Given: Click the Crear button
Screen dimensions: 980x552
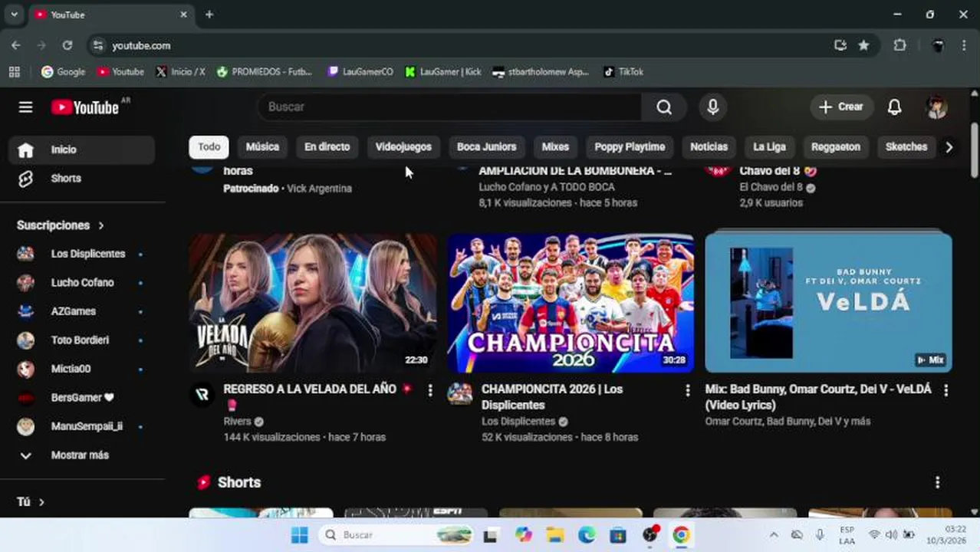Looking at the screenshot, I should (841, 107).
